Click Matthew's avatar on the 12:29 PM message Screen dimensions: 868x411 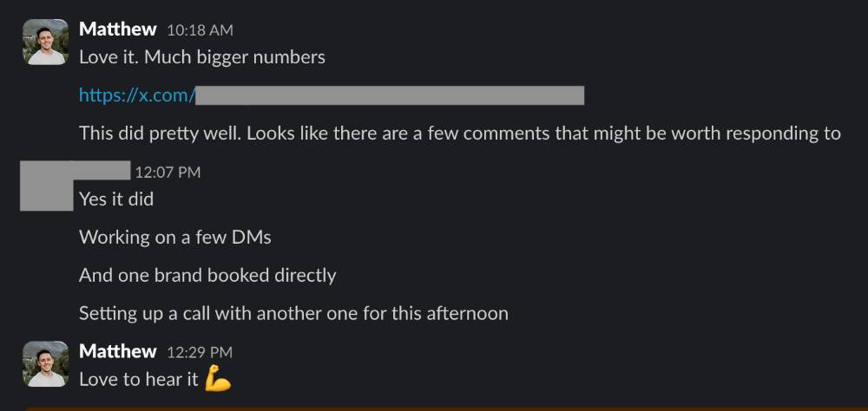click(45, 363)
